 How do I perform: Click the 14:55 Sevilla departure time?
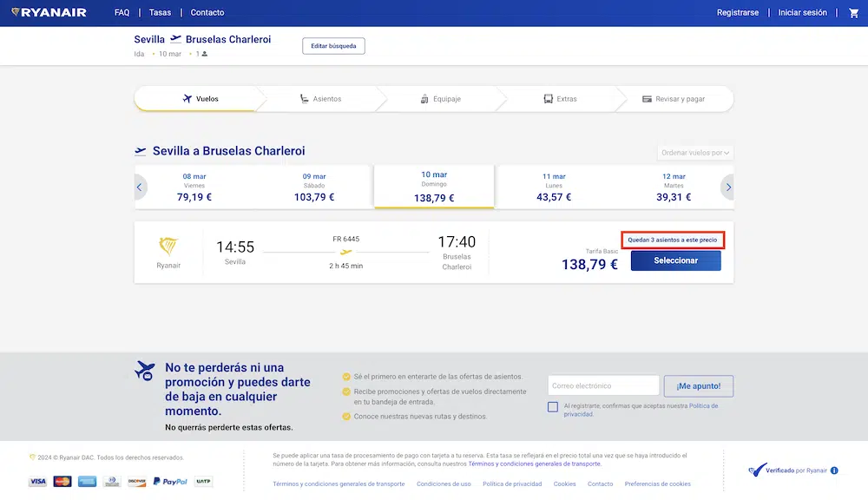(x=234, y=247)
